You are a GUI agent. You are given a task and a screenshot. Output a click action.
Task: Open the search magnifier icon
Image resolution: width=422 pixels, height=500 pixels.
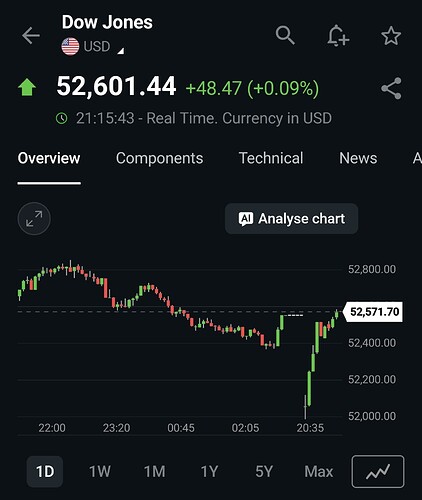[x=285, y=35]
